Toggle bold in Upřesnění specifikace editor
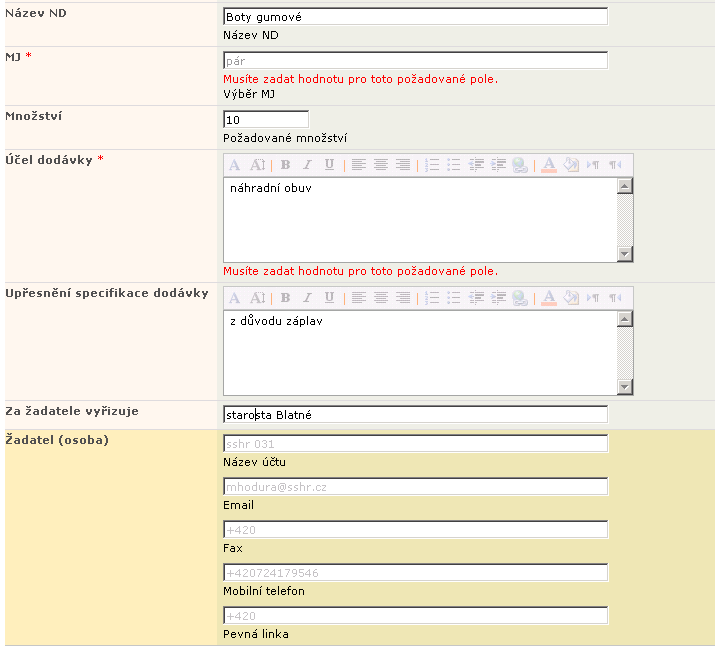The image size is (717, 649). click(x=285, y=298)
